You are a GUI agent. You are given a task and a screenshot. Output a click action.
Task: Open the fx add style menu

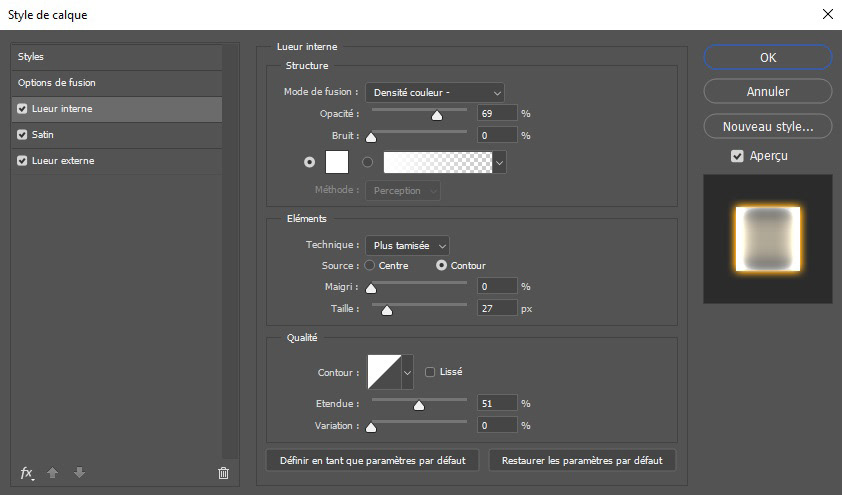point(27,473)
